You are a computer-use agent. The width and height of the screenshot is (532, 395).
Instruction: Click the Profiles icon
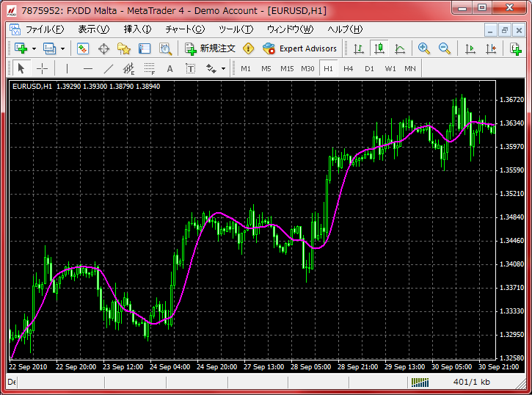[50, 48]
